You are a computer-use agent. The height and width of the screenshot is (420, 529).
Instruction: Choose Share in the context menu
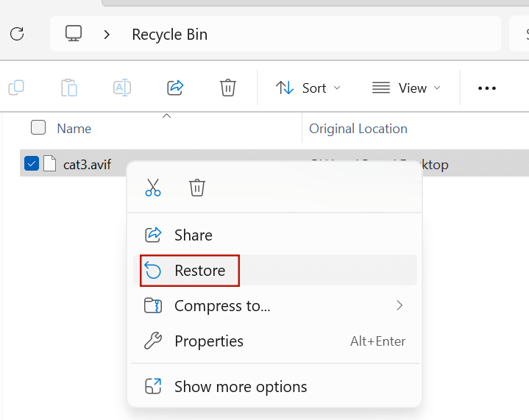point(275,235)
